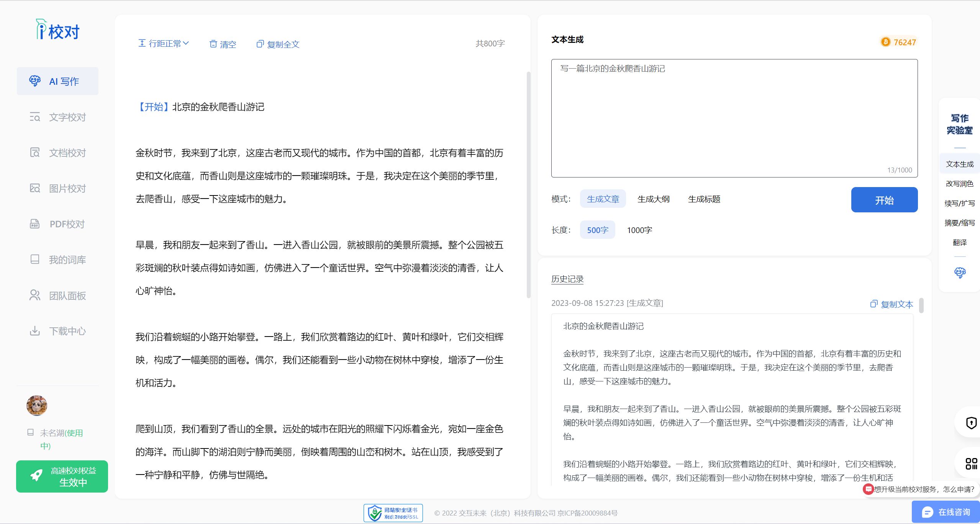Viewport: 980px width, 524px height.
Task: Click the text generation prompt input box
Action: coord(734,118)
